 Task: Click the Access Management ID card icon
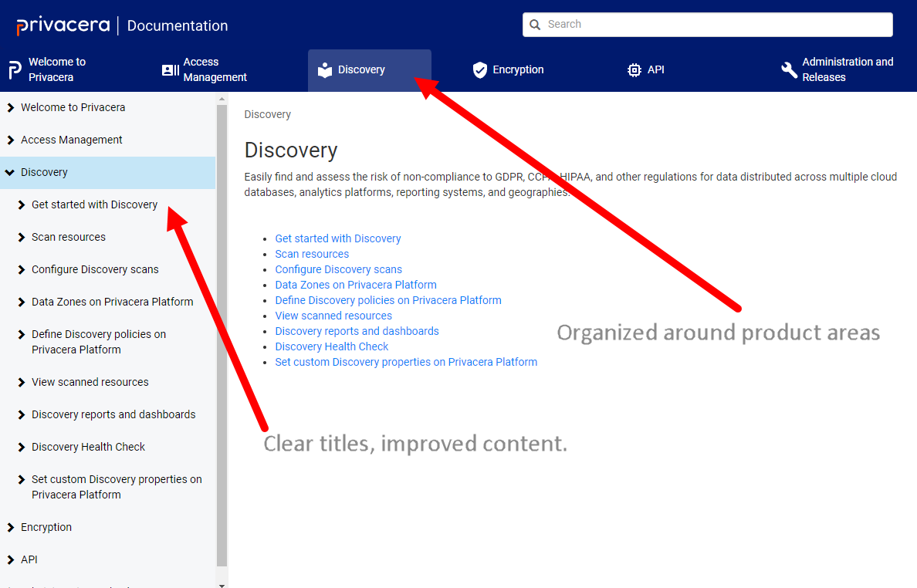[171, 70]
